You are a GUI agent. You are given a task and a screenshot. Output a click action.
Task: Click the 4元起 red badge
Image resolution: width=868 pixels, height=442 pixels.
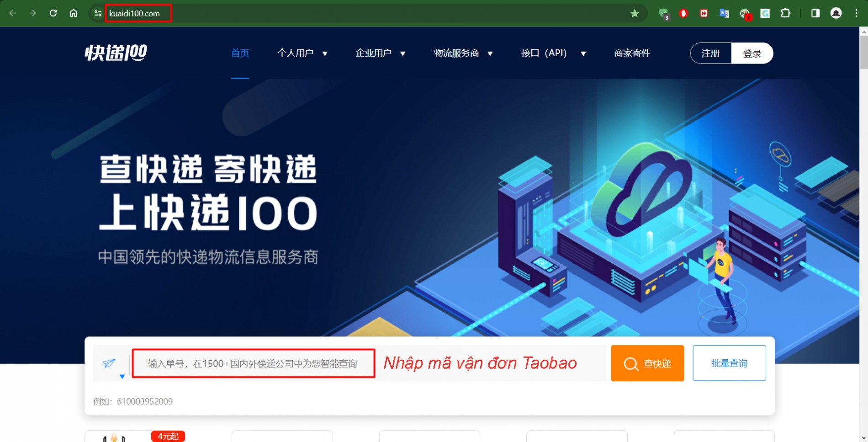click(x=168, y=437)
